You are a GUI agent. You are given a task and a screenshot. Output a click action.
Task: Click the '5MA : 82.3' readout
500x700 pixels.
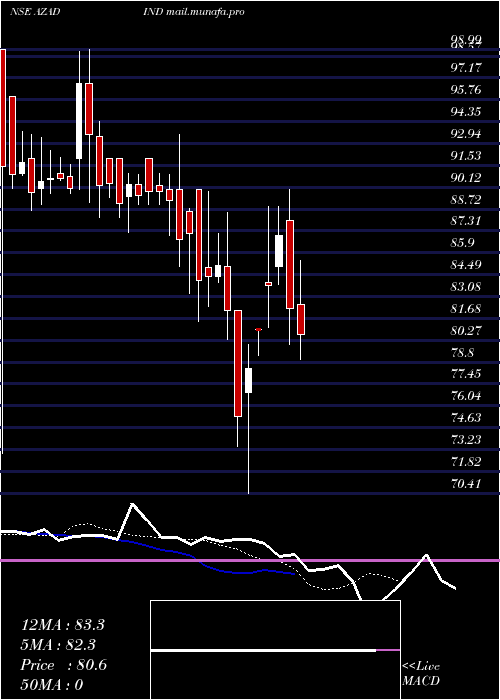click(x=58, y=645)
